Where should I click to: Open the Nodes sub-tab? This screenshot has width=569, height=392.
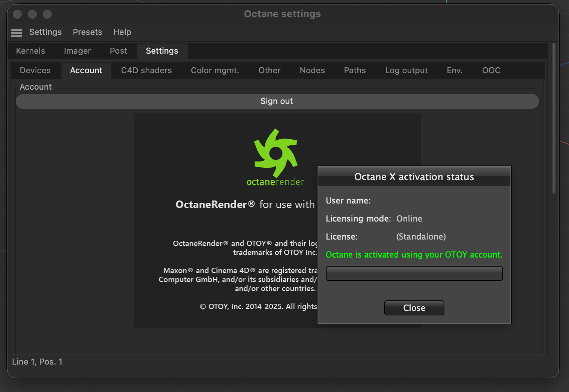pyautogui.click(x=312, y=71)
